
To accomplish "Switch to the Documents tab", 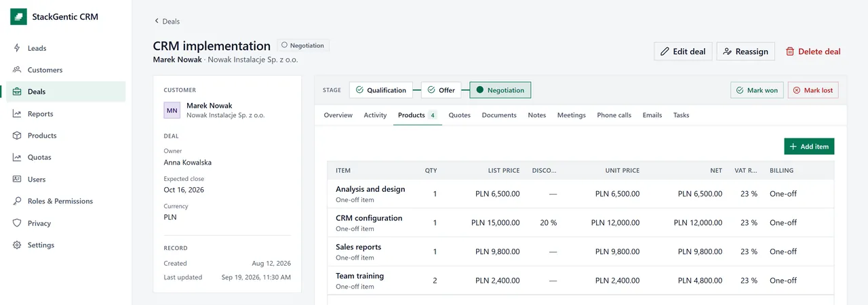I will pyautogui.click(x=499, y=115).
